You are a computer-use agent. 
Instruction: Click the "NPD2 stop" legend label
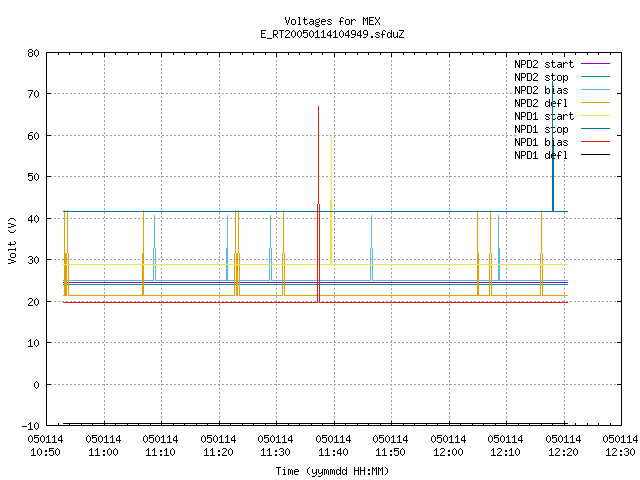tap(541, 77)
